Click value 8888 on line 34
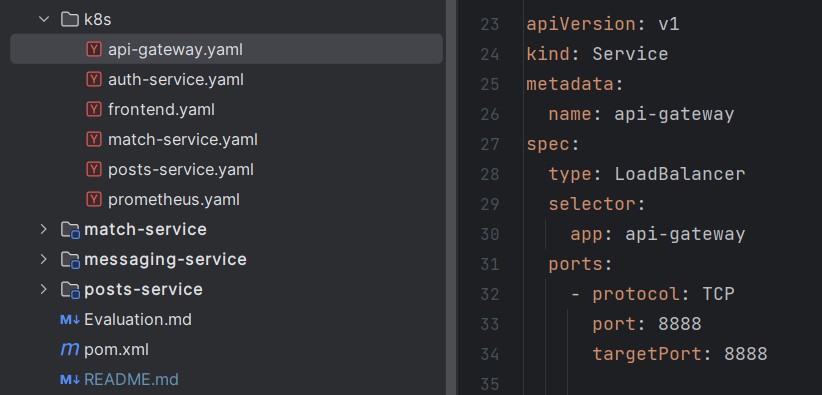Image resolution: width=822 pixels, height=395 pixels. coord(745,354)
